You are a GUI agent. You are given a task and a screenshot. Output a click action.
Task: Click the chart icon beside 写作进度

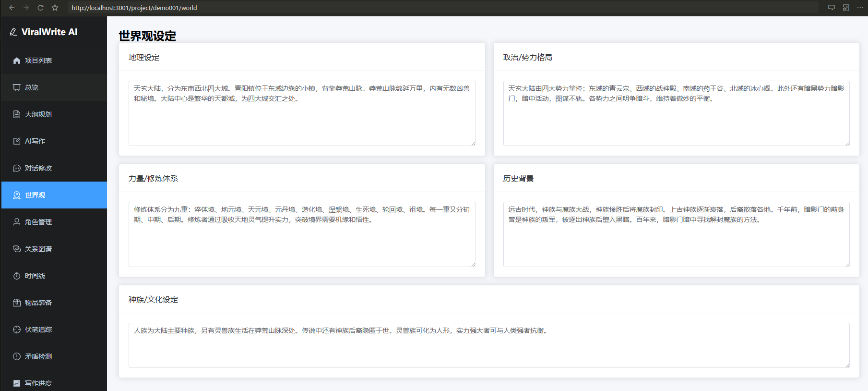click(x=17, y=383)
